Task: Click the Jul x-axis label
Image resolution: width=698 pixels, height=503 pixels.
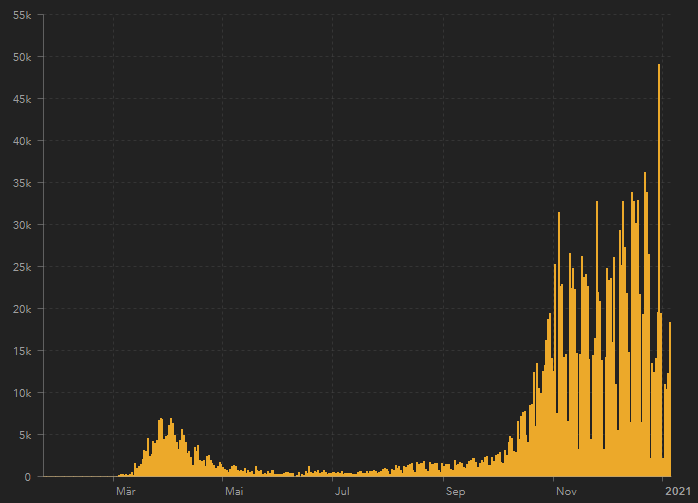Action: click(342, 491)
